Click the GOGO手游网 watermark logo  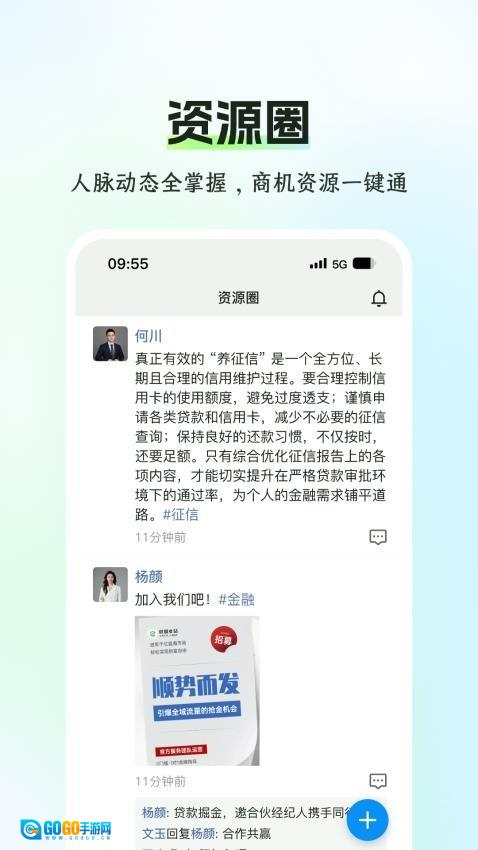pos(66,829)
